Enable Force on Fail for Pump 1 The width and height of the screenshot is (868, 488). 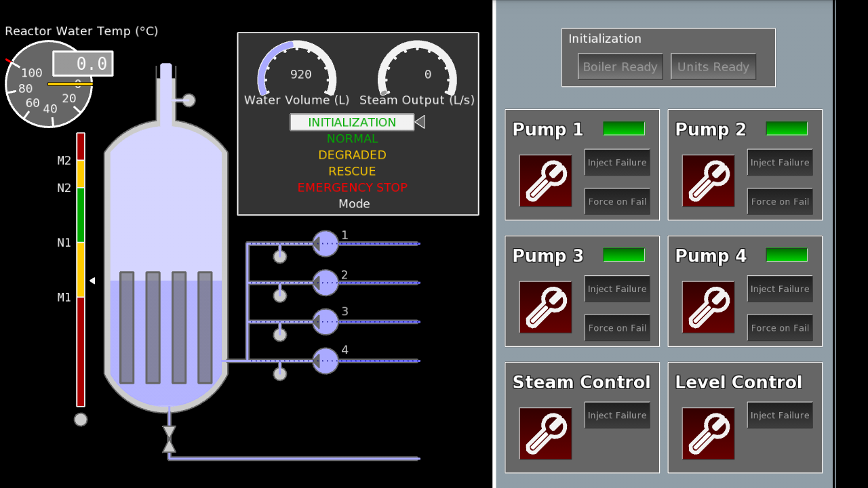click(617, 201)
